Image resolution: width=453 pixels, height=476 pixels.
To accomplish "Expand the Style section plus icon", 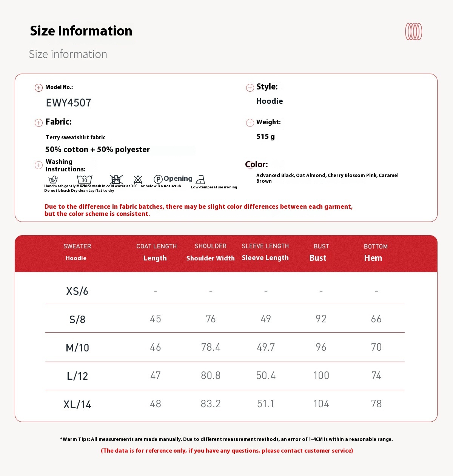I will coord(250,88).
